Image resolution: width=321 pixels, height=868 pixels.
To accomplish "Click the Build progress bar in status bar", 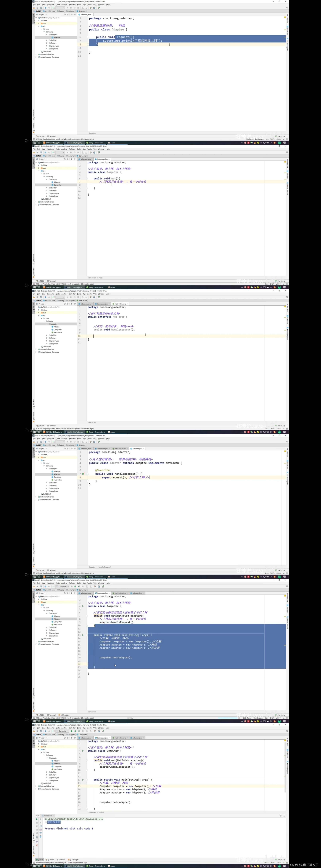I will [228, 718].
